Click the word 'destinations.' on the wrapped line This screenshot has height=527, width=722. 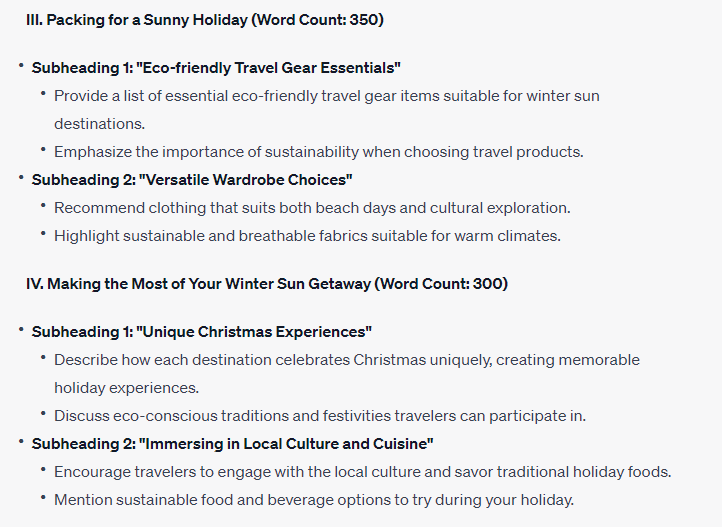(x=99, y=124)
